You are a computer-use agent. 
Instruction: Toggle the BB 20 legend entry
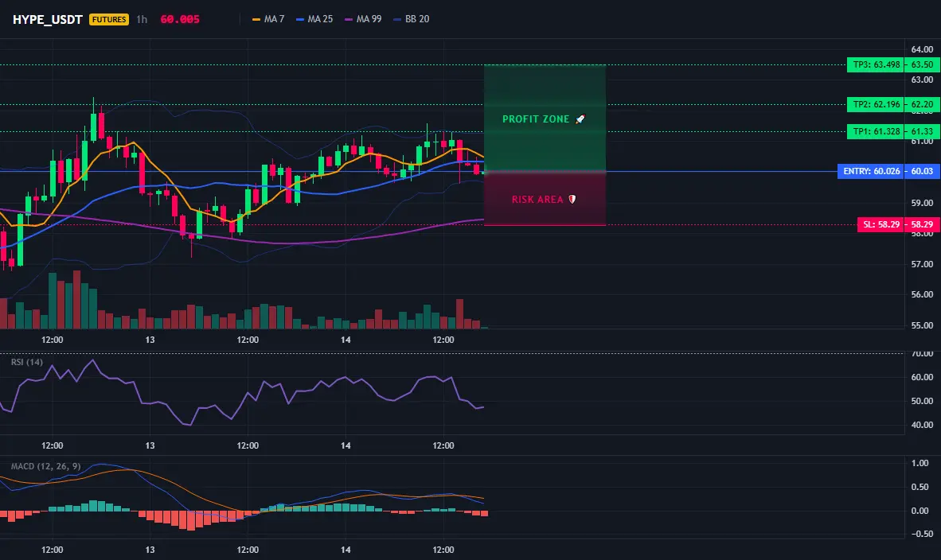click(x=411, y=19)
